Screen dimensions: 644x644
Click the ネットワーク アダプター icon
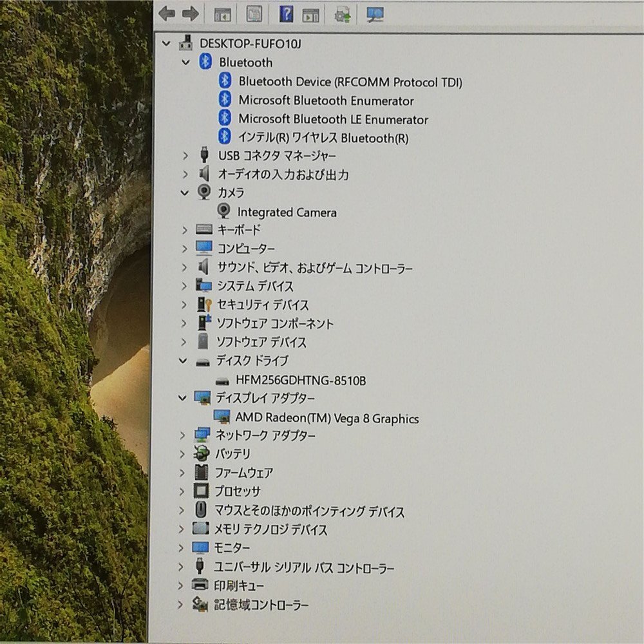coord(202,435)
